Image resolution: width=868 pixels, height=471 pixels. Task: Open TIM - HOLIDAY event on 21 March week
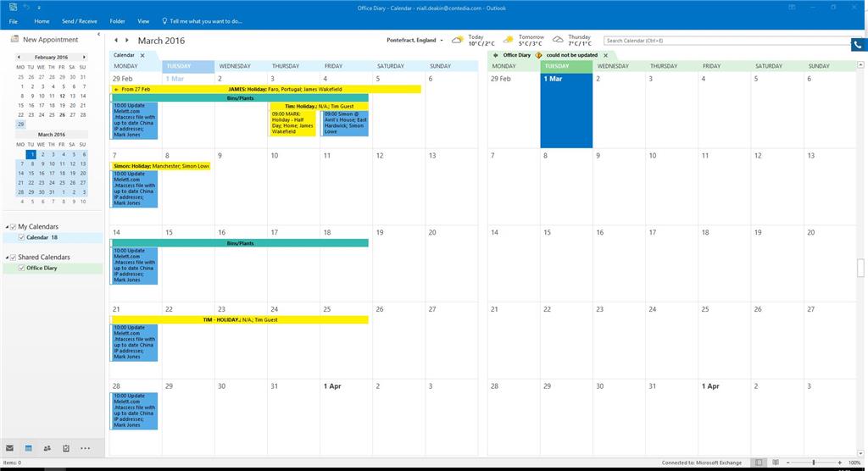pyautogui.click(x=240, y=320)
